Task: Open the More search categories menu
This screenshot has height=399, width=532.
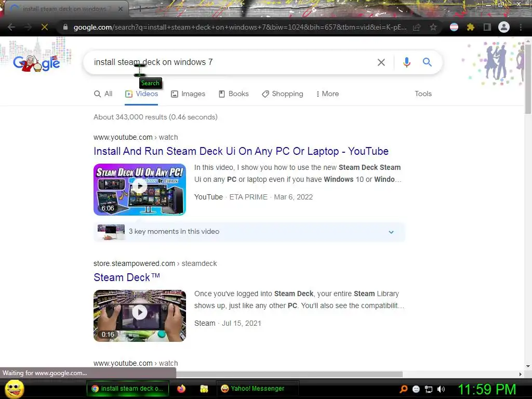Action: (327, 94)
